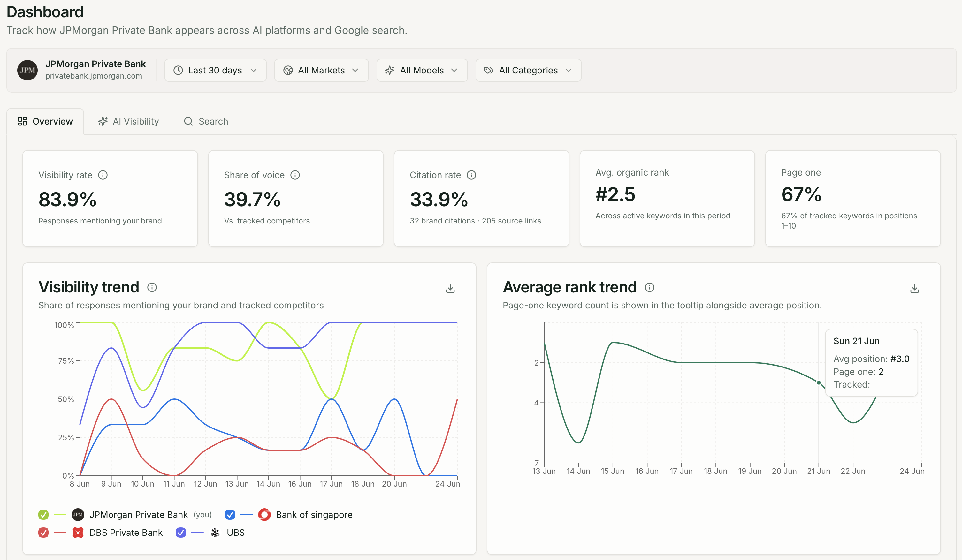This screenshot has width=962, height=560.
Task: Open the All Categories dropdown
Action: pos(528,70)
